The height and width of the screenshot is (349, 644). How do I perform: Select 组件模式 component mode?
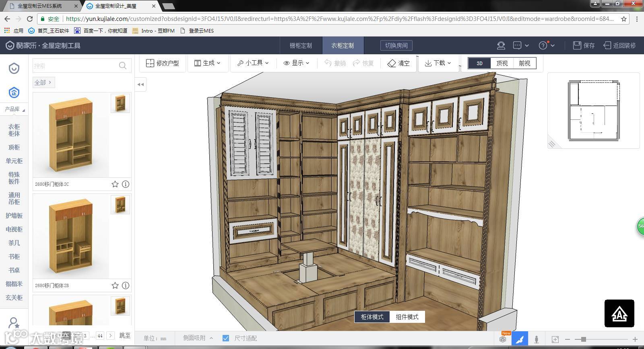(407, 317)
